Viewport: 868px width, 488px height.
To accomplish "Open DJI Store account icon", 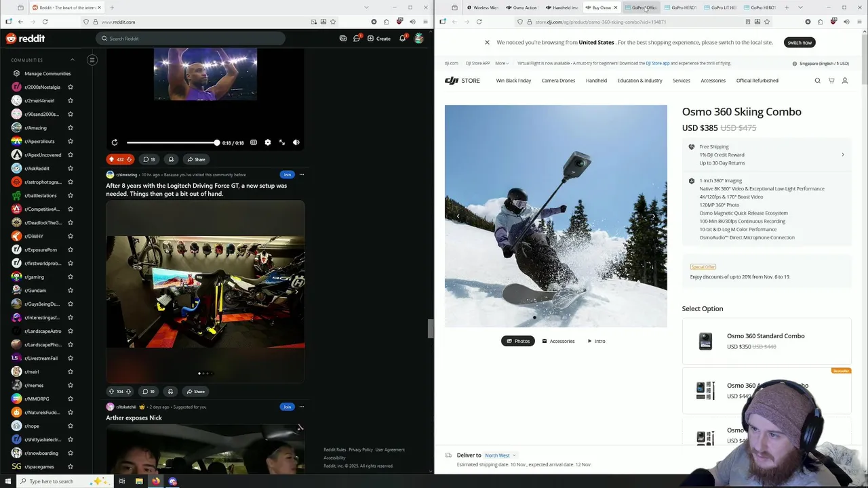I will (845, 81).
